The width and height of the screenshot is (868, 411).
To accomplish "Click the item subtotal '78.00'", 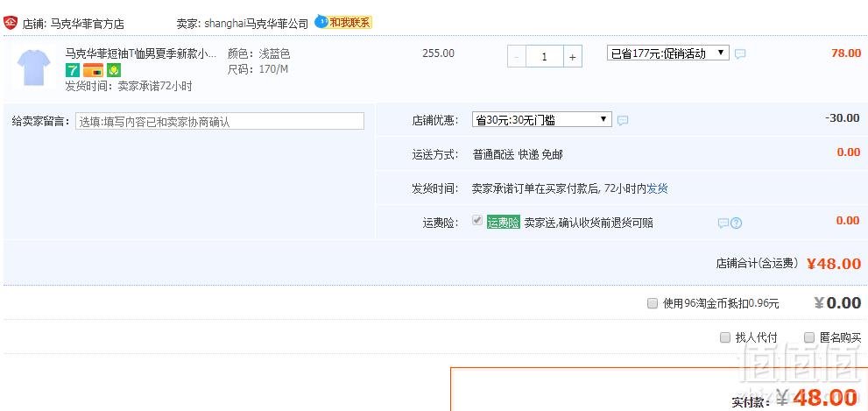I will tap(846, 53).
